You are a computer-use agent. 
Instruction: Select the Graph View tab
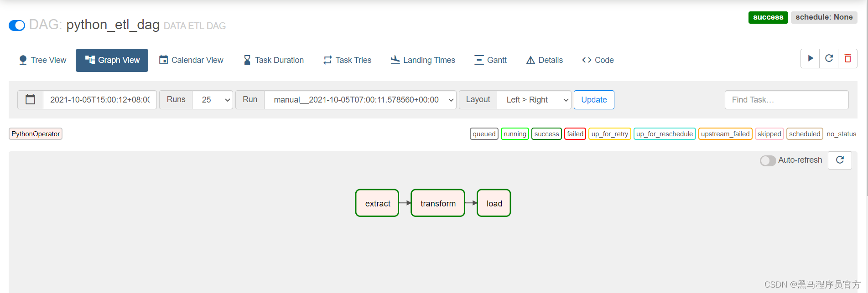(x=112, y=60)
